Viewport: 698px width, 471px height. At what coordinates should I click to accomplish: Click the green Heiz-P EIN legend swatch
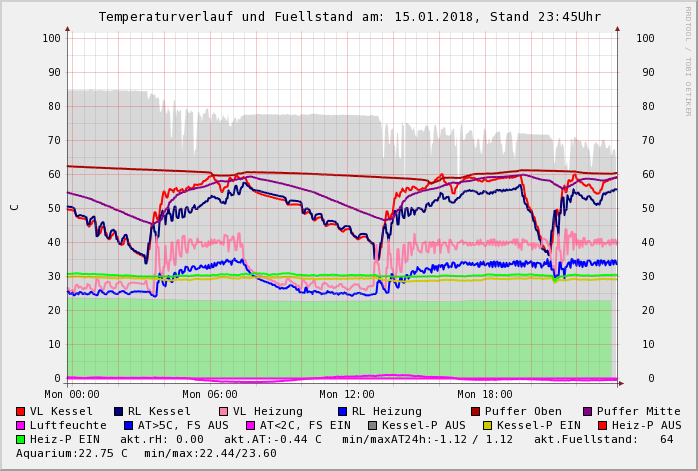(x=21, y=439)
